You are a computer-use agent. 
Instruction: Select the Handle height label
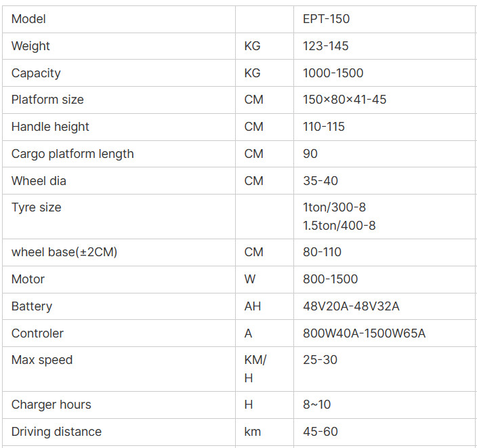50,127
